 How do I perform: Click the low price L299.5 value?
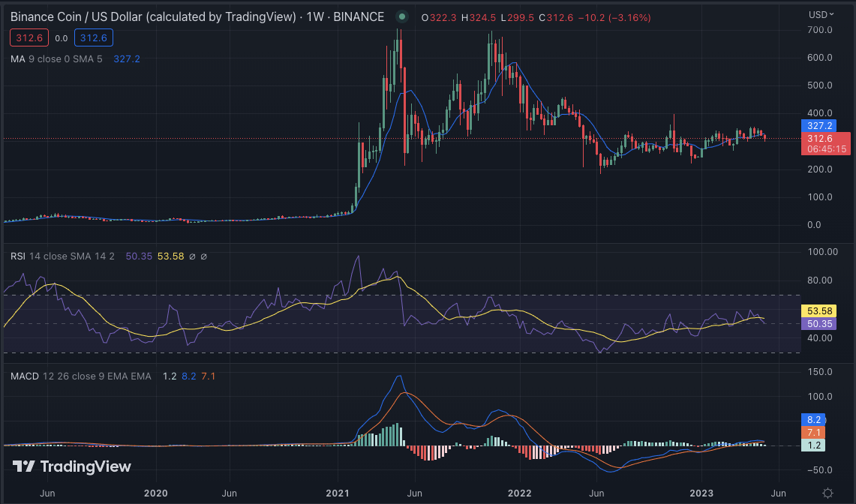[x=518, y=17]
